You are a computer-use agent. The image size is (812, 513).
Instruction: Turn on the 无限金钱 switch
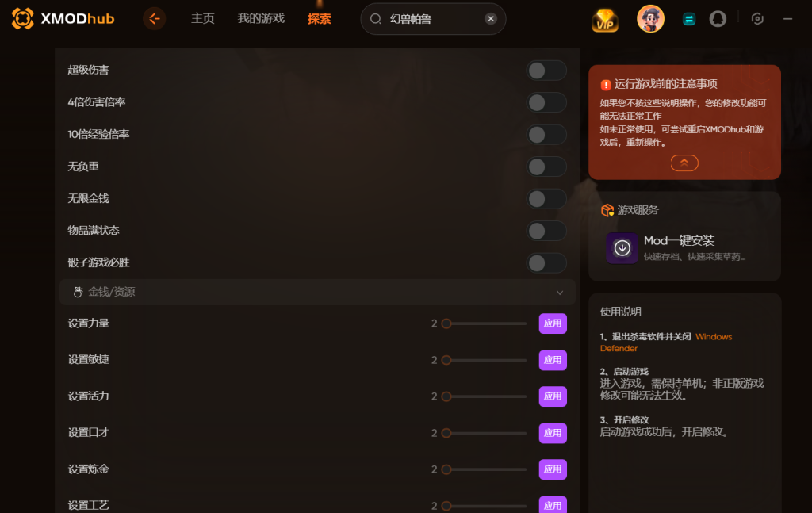pos(546,199)
